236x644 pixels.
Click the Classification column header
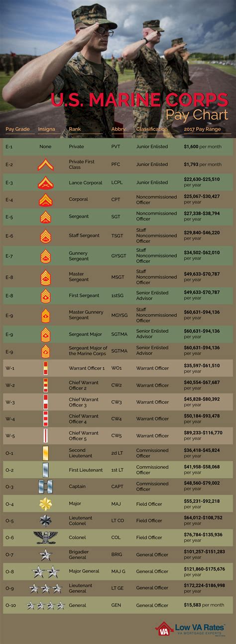(x=152, y=129)
